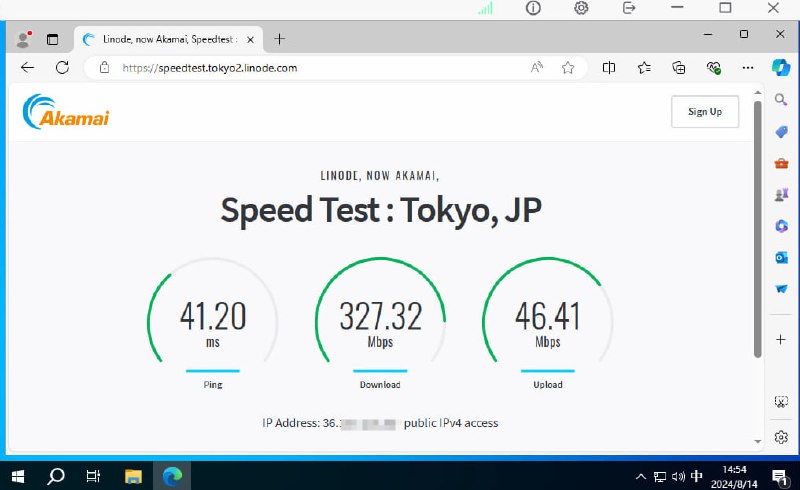Go back to previous page
The image size is (800, 490).
click(x=28, y=67)
